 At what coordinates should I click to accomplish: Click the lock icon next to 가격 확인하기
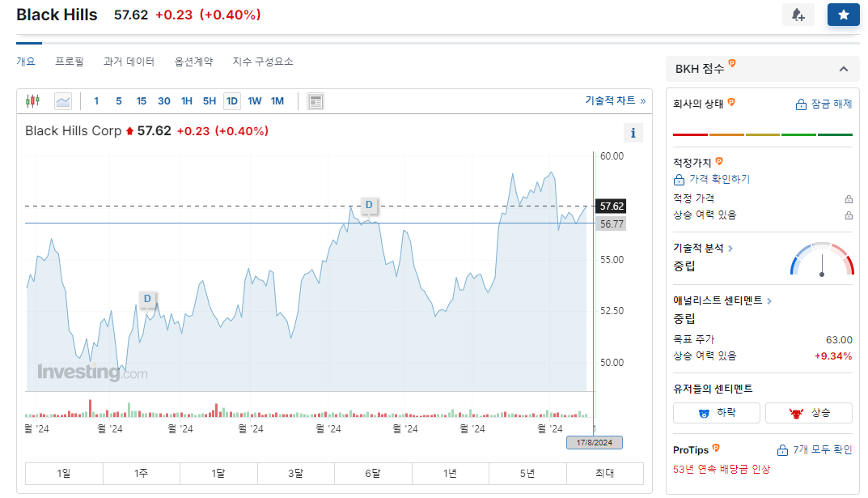679,180
